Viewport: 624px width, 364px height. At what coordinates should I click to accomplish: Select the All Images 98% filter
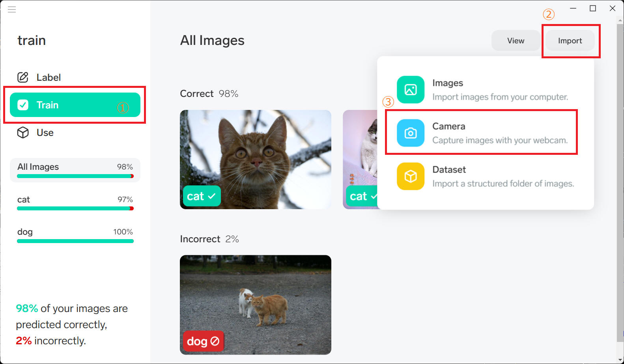pos(75,170)
